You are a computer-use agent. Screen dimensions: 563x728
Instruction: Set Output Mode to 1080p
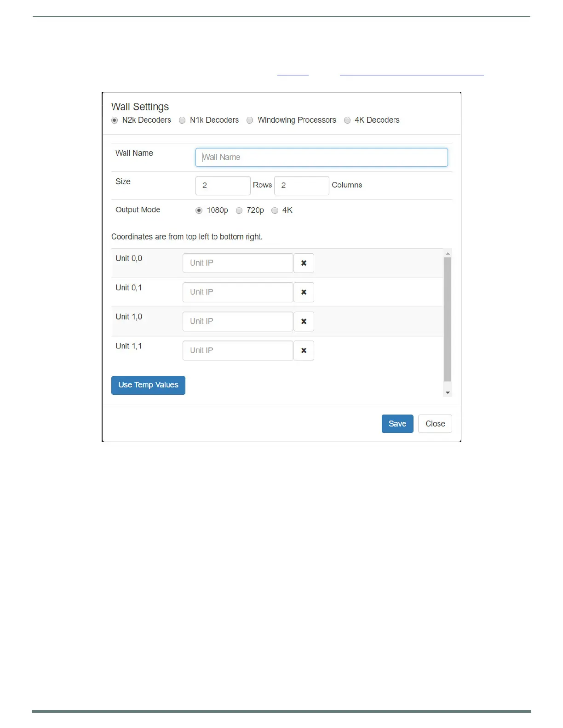(199, 210)
